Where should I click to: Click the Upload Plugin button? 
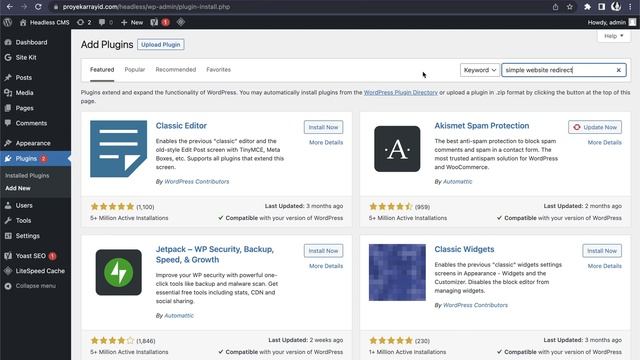tap(160, 44)
